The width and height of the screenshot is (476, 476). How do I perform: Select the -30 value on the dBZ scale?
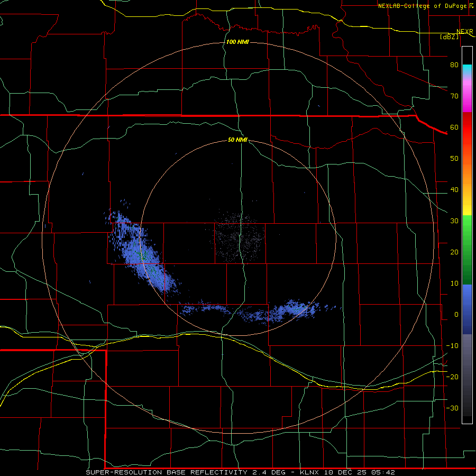coord(452,409)
